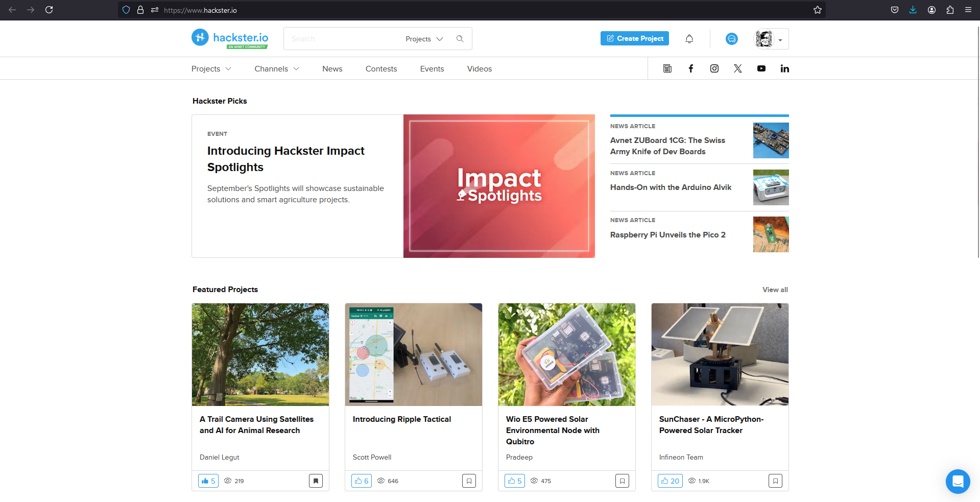The width and height of the screenshot is (980, 502).
Task: Click the Create Project button
Action: 635,38
